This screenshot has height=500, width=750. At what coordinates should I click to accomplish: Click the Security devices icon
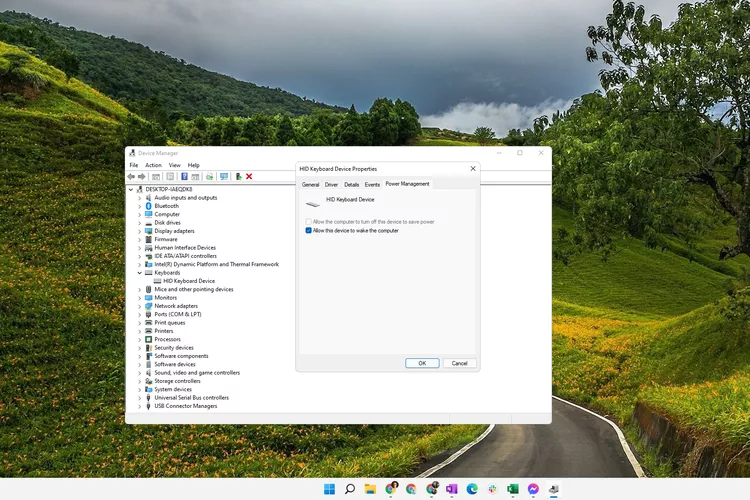pos(149,348)
